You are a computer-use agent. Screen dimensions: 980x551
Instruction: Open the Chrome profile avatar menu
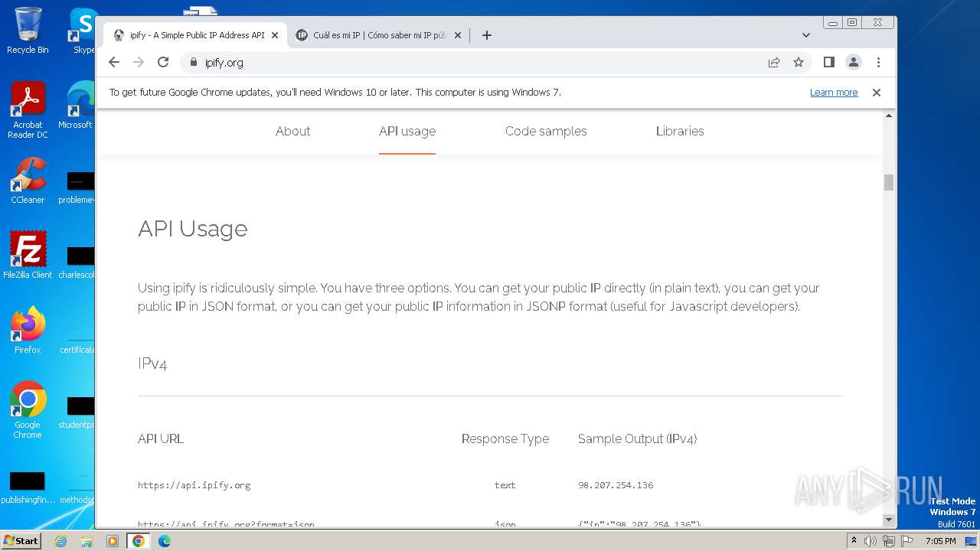pyautogui.click(x=854, y=62)
